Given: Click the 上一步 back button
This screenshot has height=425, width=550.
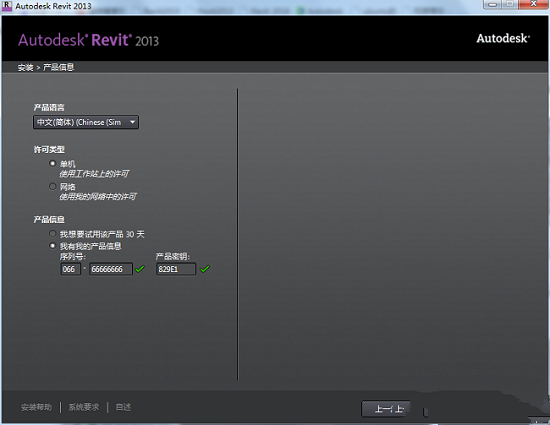Looking at the screenshot, I should coord(386,409).
